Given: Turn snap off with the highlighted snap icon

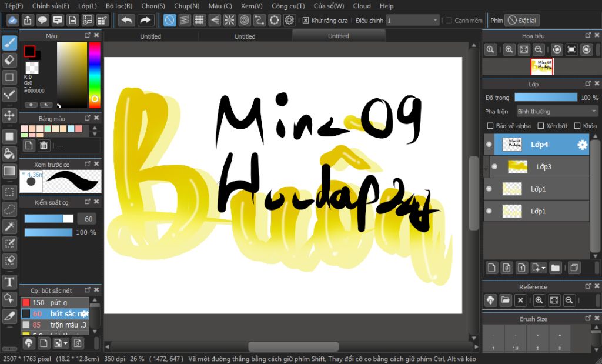Looking at the screenshot, I should 170,21.
